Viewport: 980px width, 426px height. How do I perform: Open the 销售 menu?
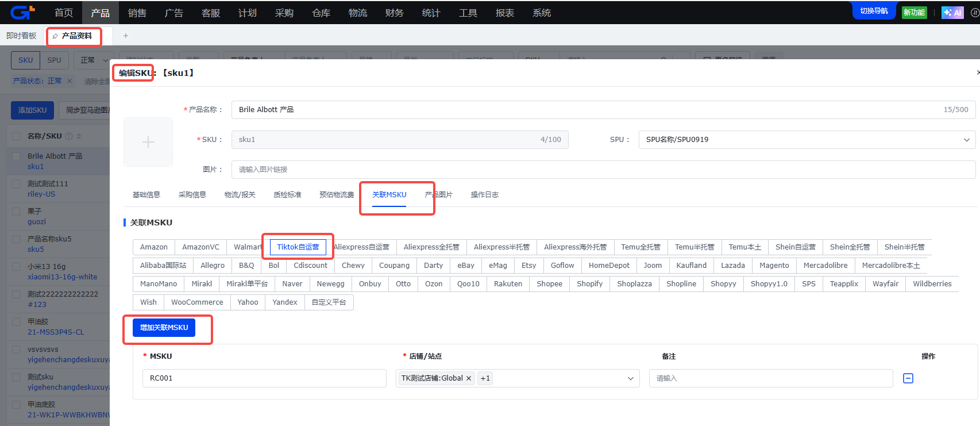pyautogui.click(x=137, y=13)
